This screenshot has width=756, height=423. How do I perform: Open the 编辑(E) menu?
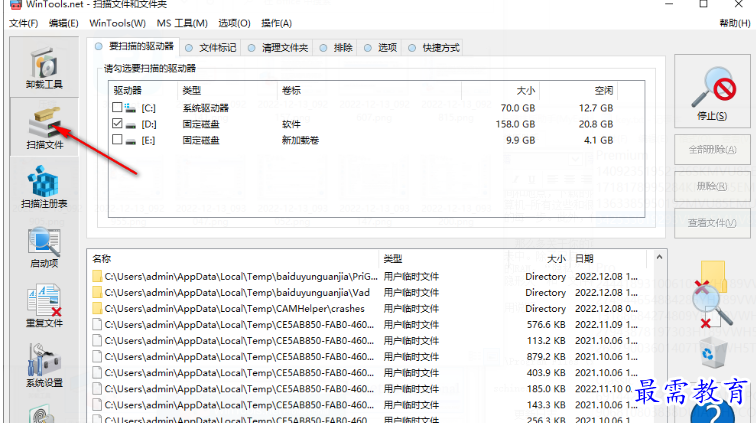[x=64, y=23]
